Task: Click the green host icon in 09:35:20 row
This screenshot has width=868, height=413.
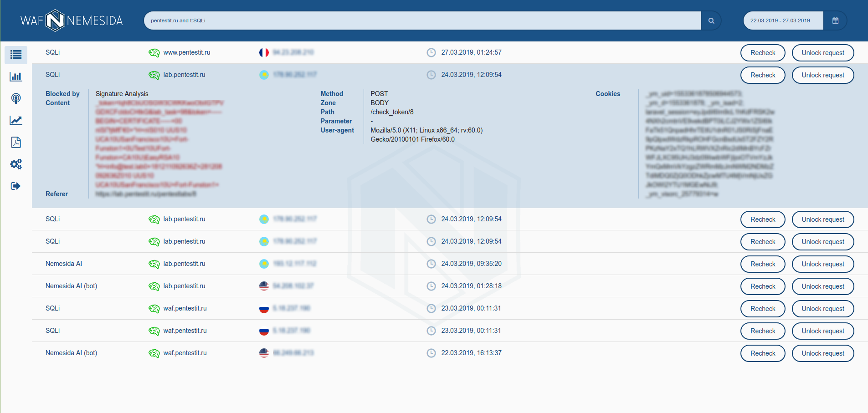Action: [x=154, y=264]
